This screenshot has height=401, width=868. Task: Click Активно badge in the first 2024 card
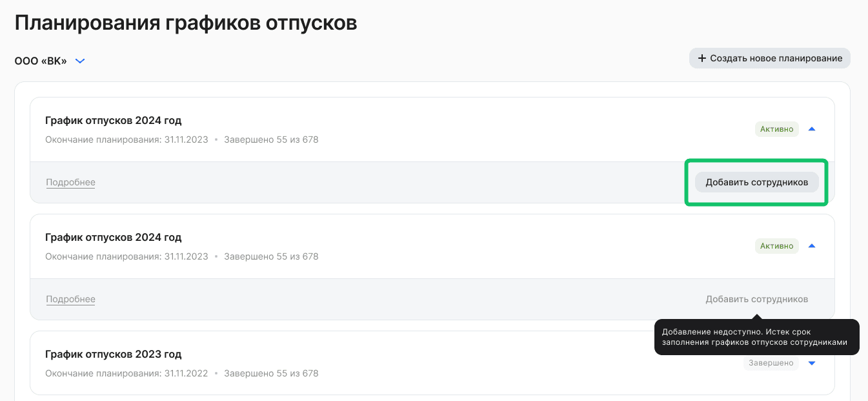coord(776,129)
